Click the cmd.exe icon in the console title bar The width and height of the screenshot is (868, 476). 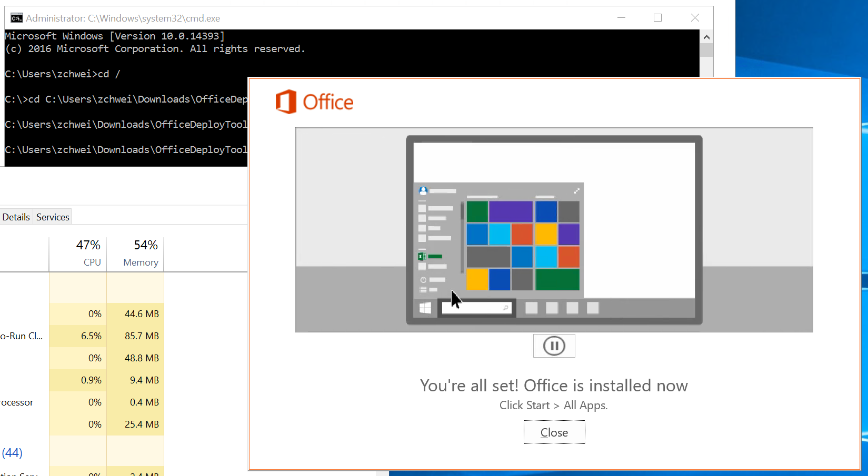pos(16,17)
